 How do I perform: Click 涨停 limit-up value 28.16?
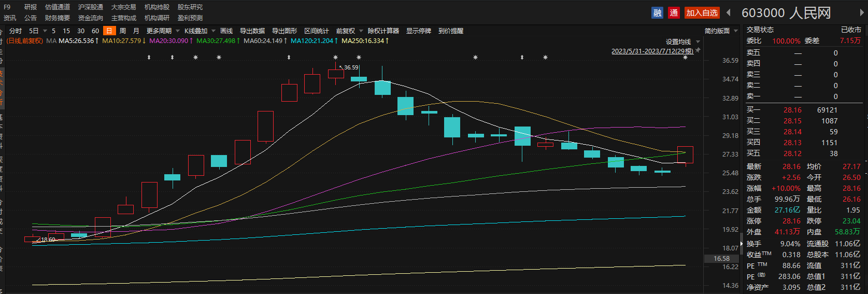[791, 221]
